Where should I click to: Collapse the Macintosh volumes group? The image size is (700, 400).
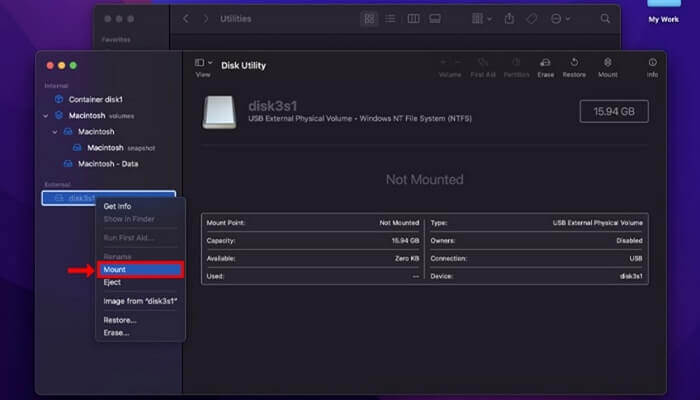pyautogui.click(x=46, y=116)
